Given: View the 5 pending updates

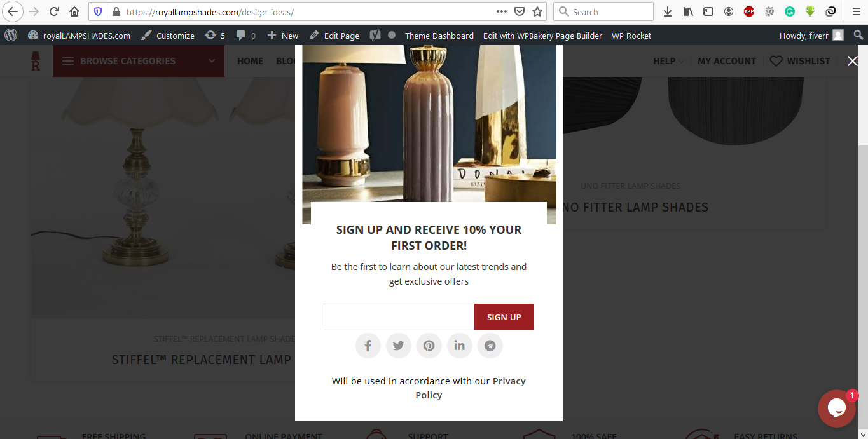Looking at the screenshot, I should (x=215, y=36).
